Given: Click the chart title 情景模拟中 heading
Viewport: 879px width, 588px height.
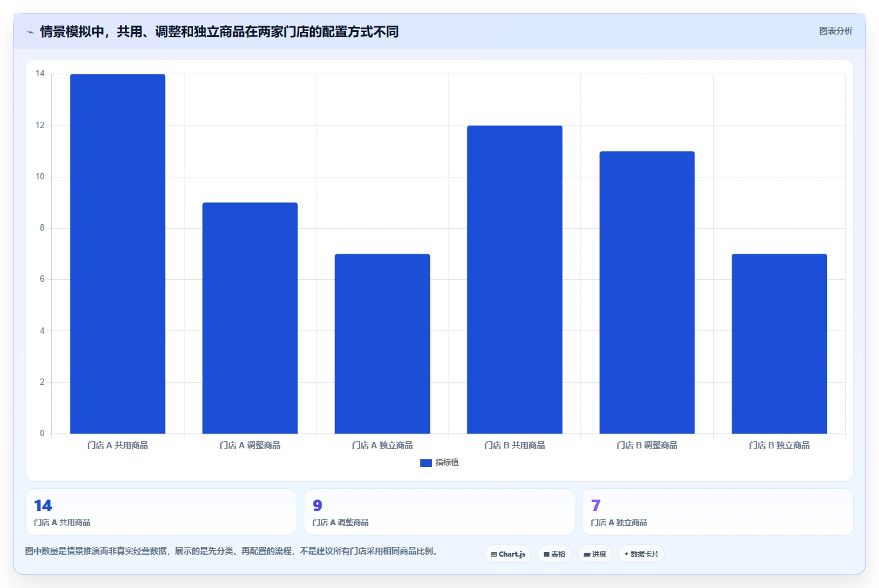Looking at the screenshot, I should click(x=219, y=31).
